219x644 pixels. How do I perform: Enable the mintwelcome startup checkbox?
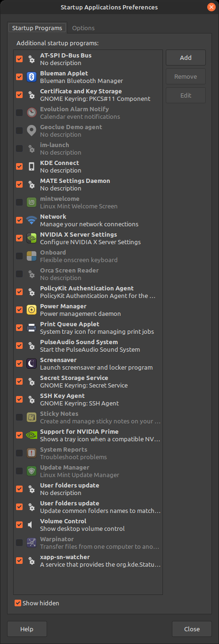(19, 202)
